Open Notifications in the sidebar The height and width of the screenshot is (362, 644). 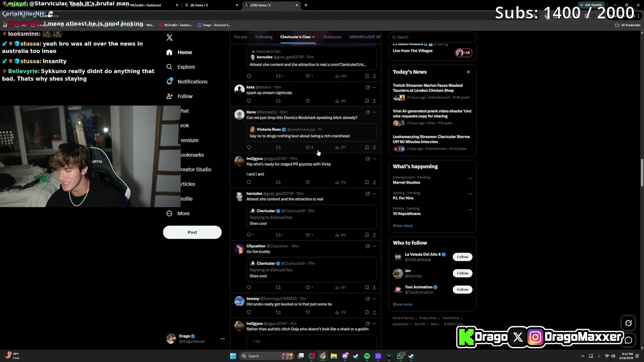tap(186, 81)
